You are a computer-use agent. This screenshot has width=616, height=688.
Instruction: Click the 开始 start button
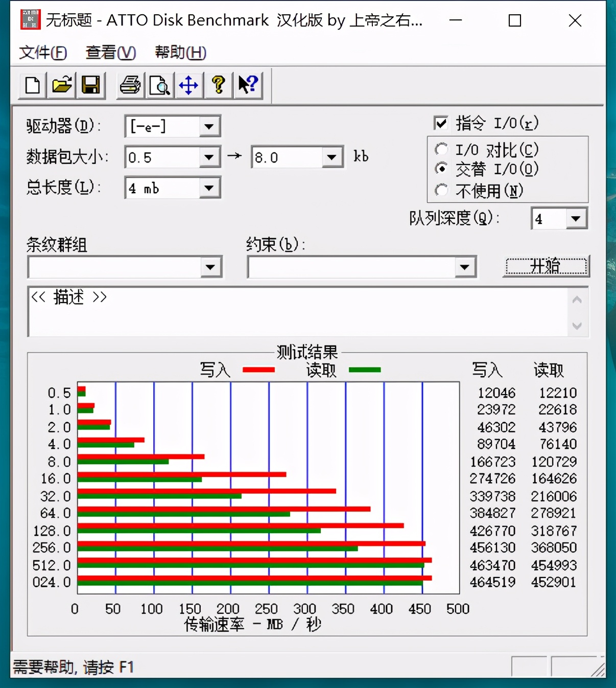(546, 266)
